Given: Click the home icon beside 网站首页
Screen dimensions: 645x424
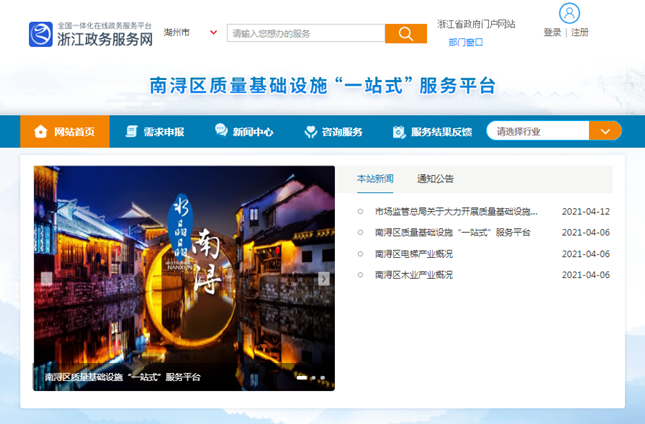Looking at the screenshot, I should click(x=41, y=132).
